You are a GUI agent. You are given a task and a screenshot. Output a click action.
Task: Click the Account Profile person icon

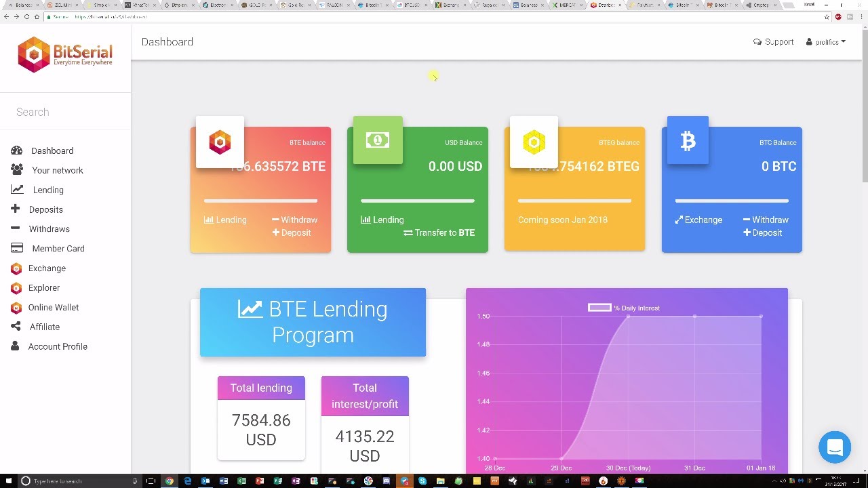(15, 346)
